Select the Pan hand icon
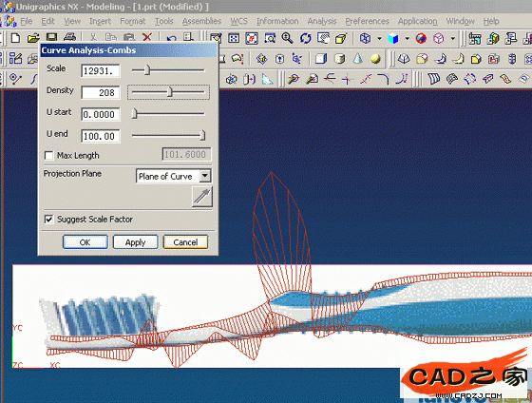Image resolution: width=532 pixels, height=403 pixels. tap(323, 38)
